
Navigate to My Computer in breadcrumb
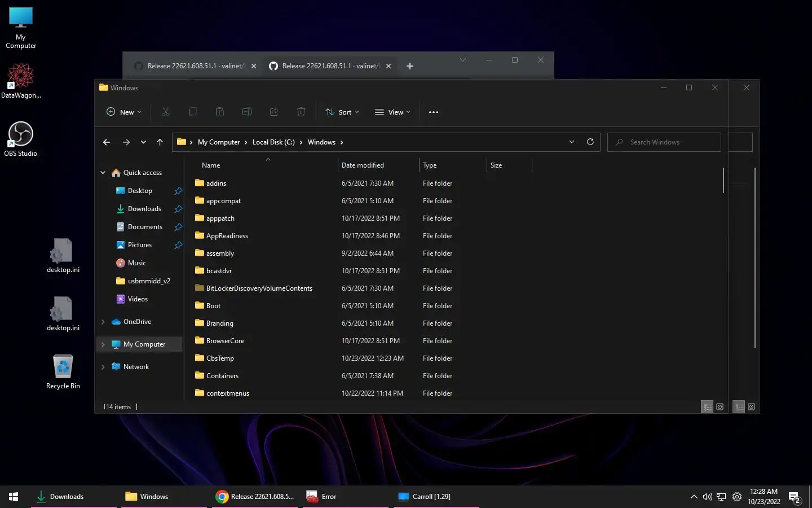coord(219,142)
